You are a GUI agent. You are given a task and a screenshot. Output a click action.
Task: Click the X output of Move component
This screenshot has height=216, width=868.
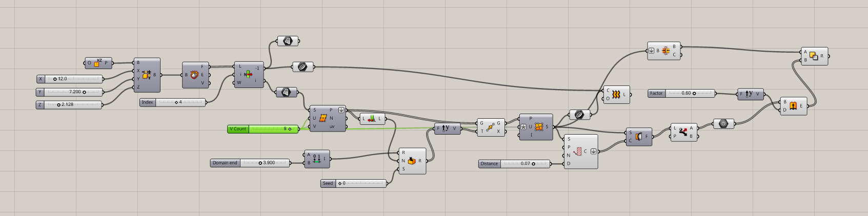pyautogui.click(x=498, y=131)
